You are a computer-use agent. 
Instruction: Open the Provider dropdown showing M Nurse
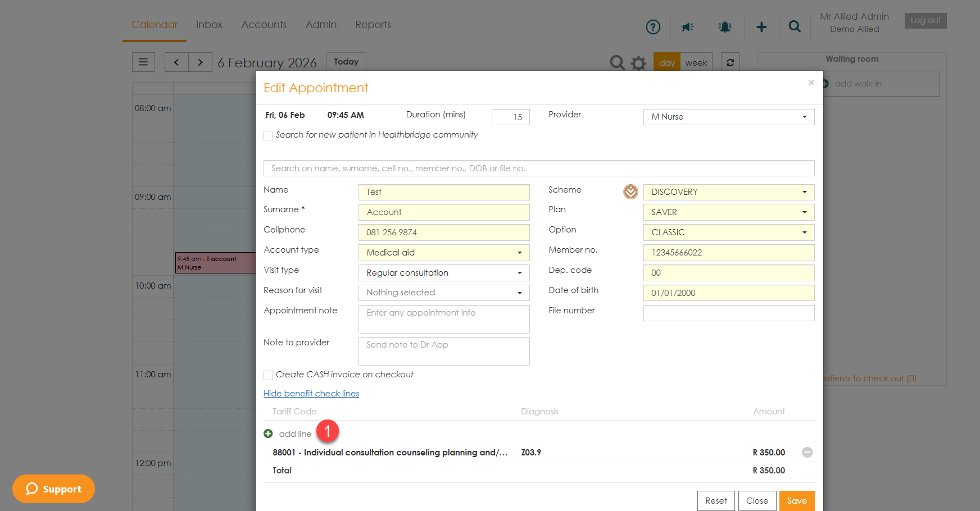[728, 117]
